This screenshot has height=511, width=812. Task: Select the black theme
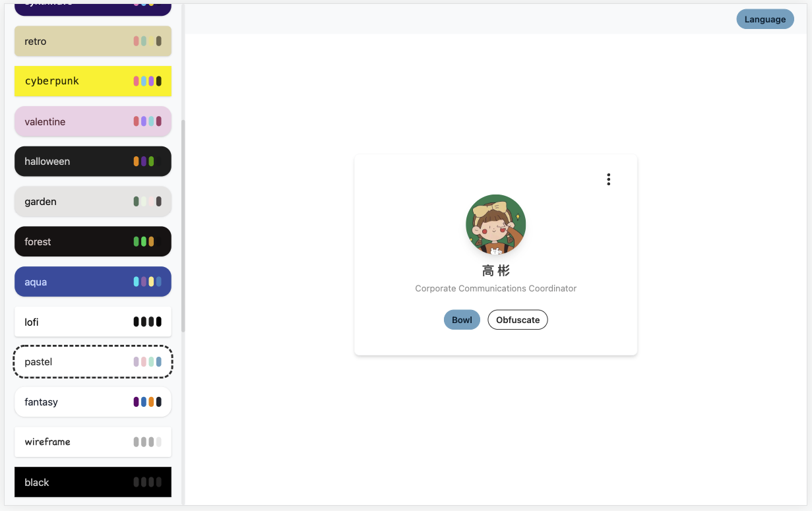click(93, 482)
